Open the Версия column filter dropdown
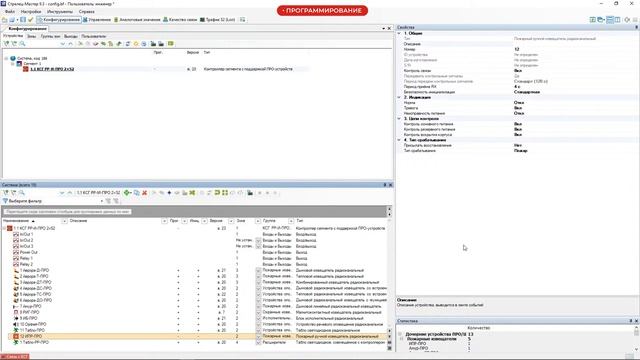The height and width of the screenshot is (360, 640). 231,221
